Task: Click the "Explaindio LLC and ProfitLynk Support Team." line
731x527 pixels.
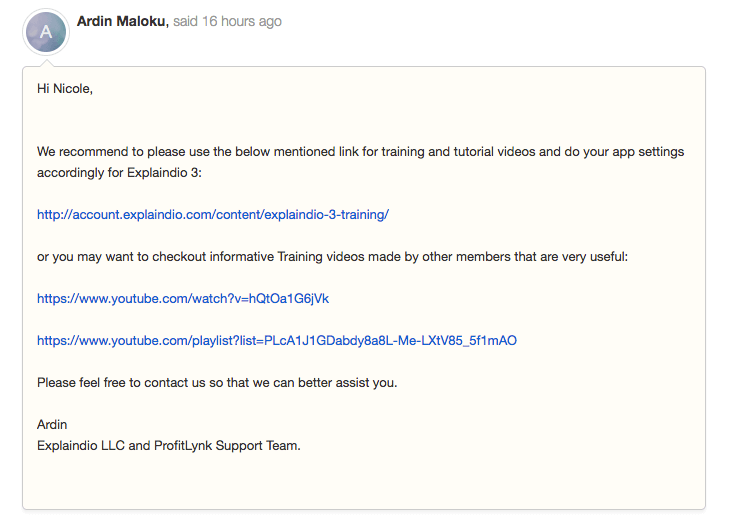Action: click(169, 445)
